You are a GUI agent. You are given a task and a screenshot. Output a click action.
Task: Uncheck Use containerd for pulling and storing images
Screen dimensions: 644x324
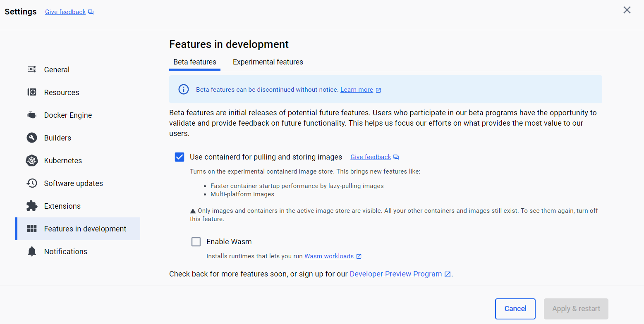180,157
